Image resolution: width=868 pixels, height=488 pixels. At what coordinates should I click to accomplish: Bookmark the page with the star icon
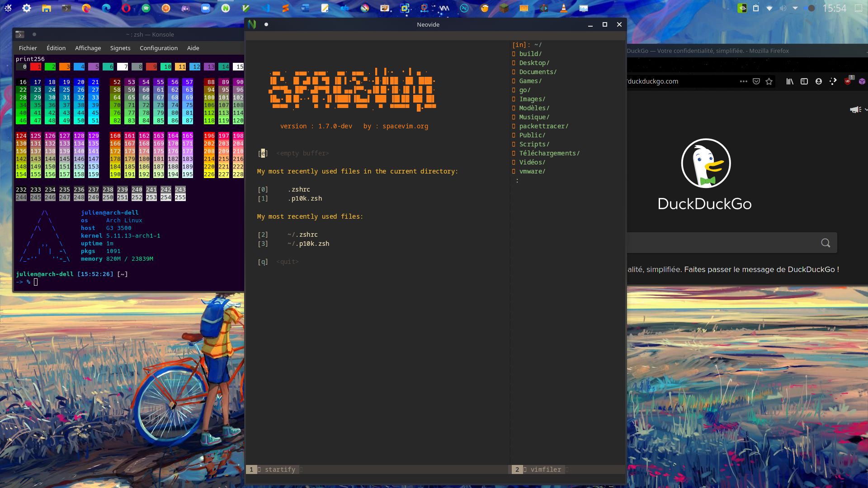769,81
